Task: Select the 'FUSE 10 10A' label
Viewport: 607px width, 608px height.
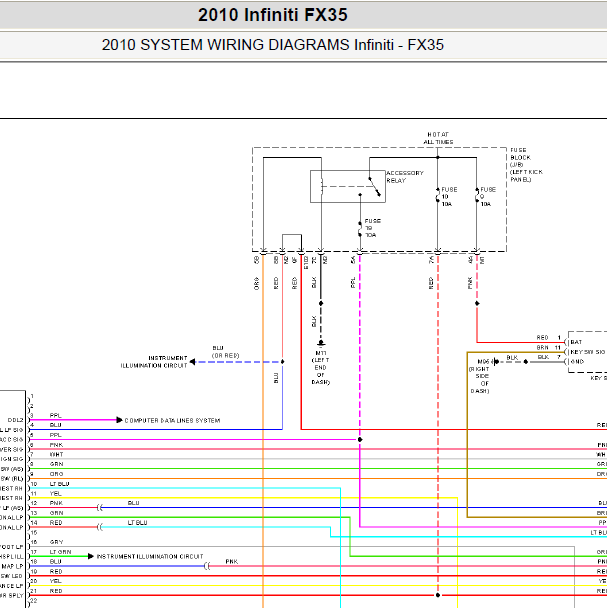Action: 449,197
